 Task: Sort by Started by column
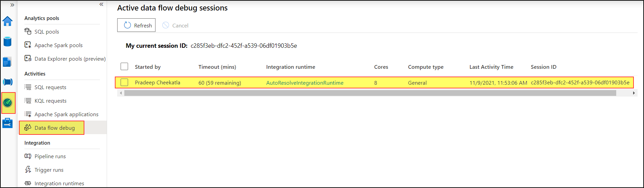(x=148, y=67)
